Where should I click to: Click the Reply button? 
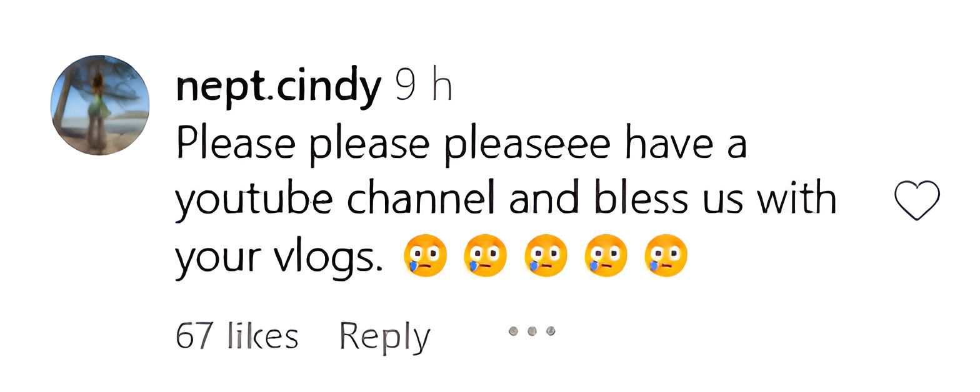pos(385,337)
